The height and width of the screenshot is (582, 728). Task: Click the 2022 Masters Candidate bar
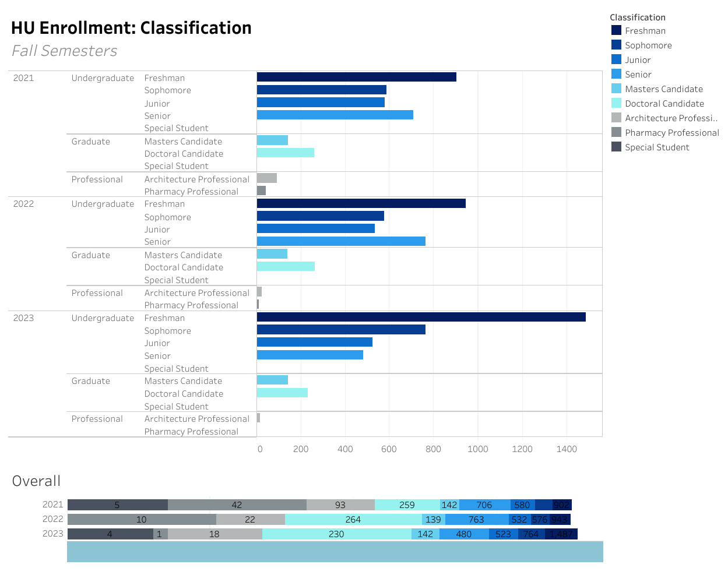pos(272,253)
